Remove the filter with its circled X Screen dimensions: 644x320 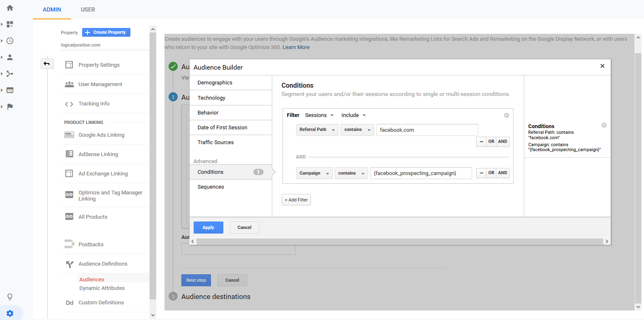coord(507,115)
